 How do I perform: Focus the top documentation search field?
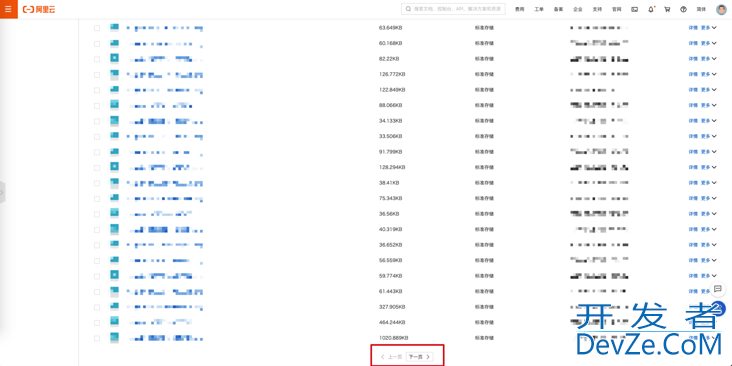(x=453, y=9)
